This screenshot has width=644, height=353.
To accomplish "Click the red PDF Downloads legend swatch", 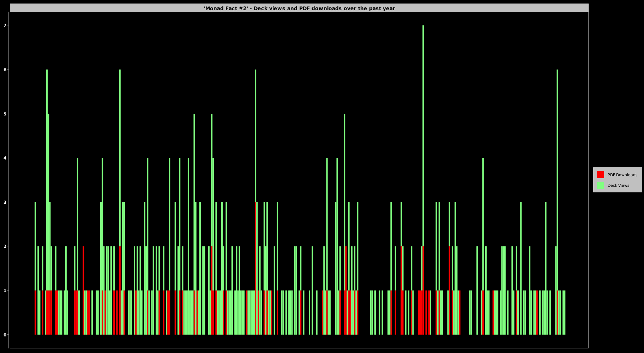I will [600, 175].
